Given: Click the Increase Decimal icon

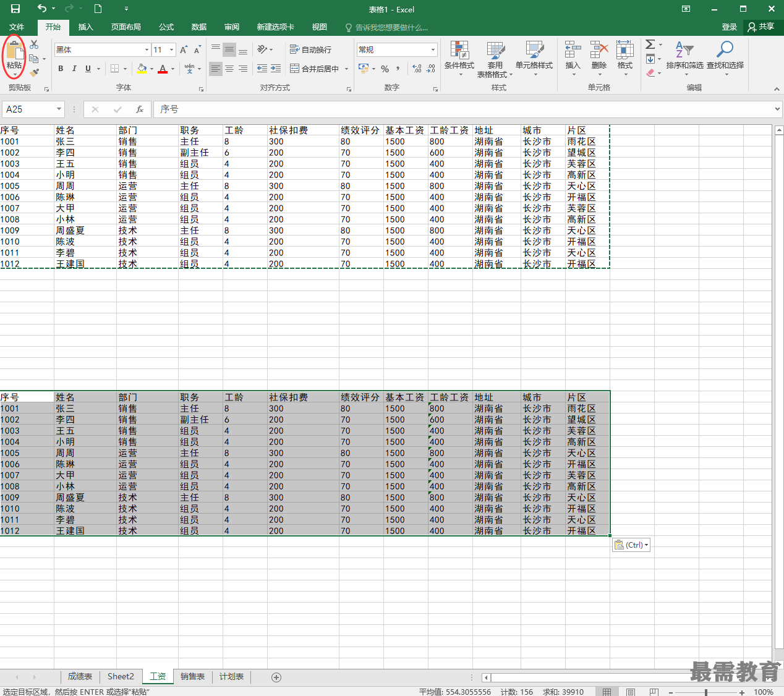Looking at the screenshot, I should tap(417, 69).
